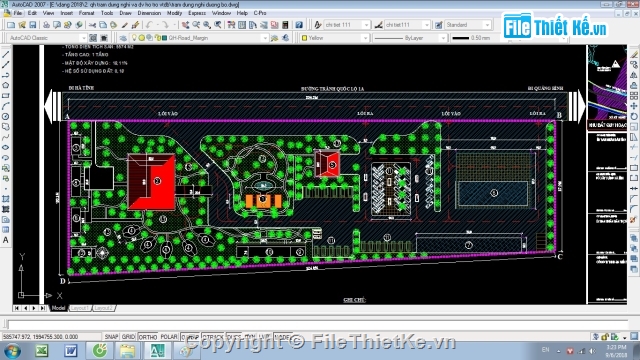The width and height of the screenshot is (640, 360).
Task: Select the Line tool in Draw toolbar
Action: tap(6, 54)
